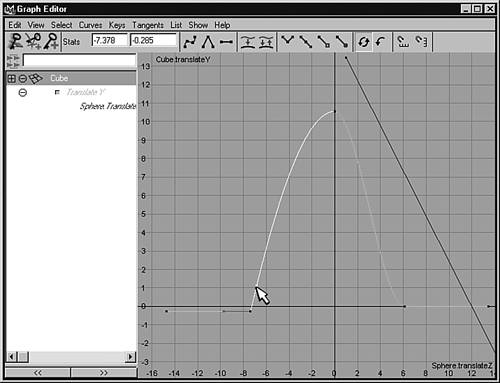The width and height of the screenshot is (500, 383).
Task: Open the Show menu
Action: (198, 25)
